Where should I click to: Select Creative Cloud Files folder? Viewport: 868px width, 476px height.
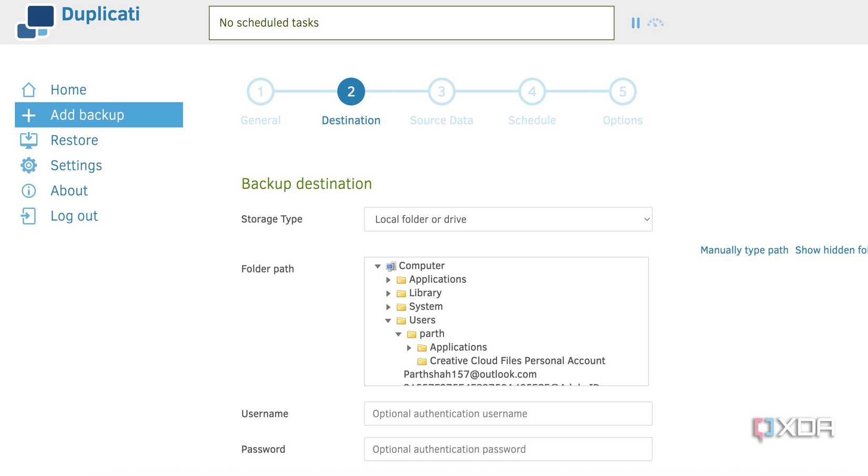517,361
